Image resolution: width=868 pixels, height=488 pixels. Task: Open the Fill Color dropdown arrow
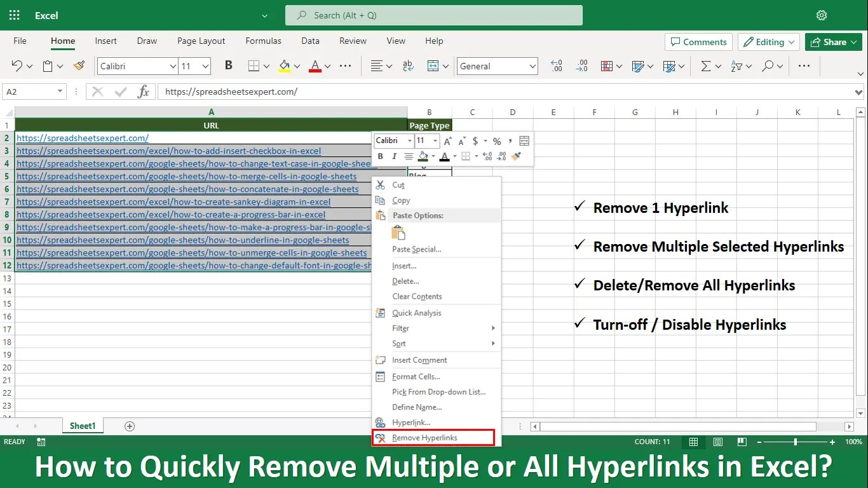coord(297,65)
